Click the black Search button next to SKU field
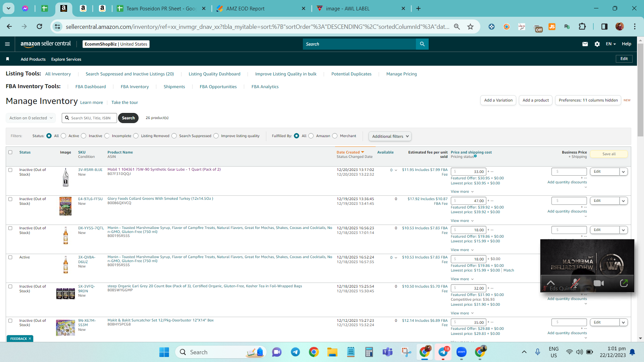Screen dimensions: 644x362 click(x=128, y=118)
